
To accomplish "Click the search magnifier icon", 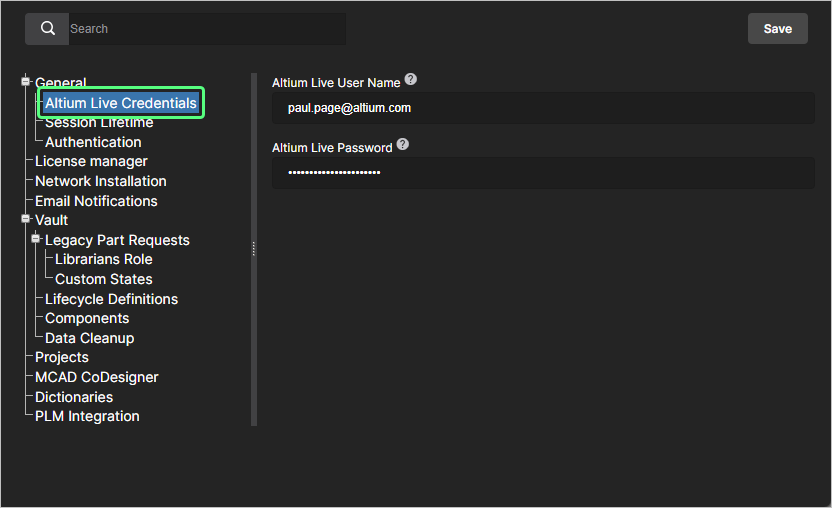I will [47, 29].
